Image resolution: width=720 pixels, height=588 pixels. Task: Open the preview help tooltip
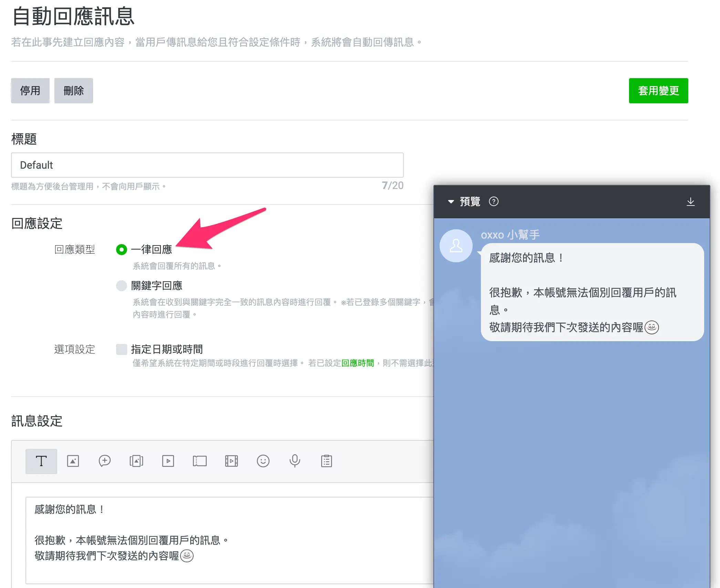[x=494, y=202]
